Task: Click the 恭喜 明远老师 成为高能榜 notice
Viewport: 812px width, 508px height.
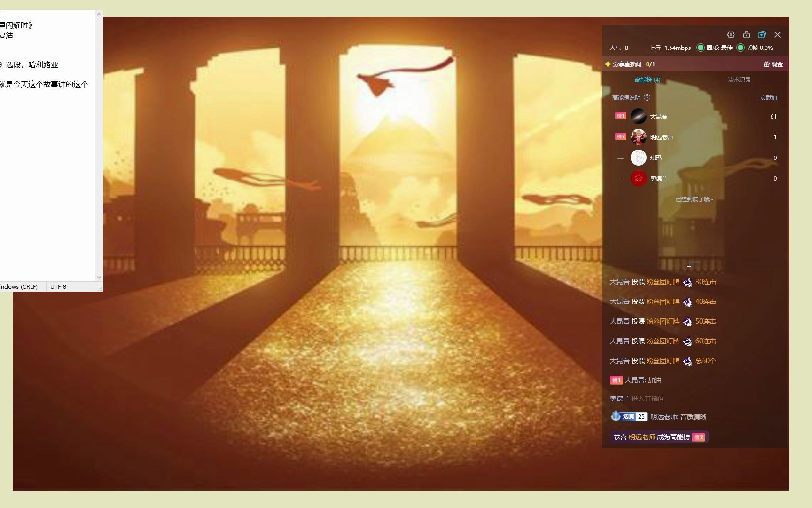Action: pyautogui.click(x=659, y=437)
